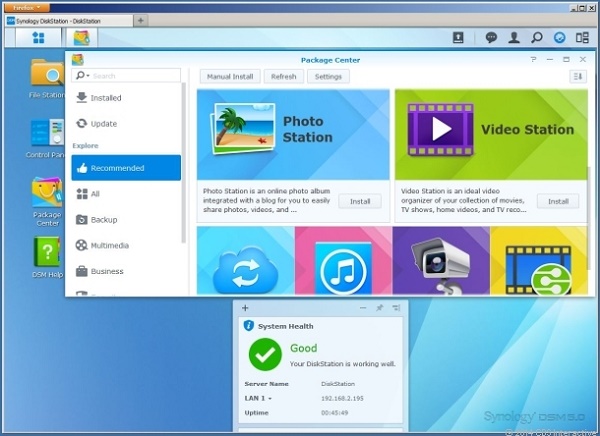
Task: Click the Manual Install button
Action: pyautogui.click(x=230, y=77)
